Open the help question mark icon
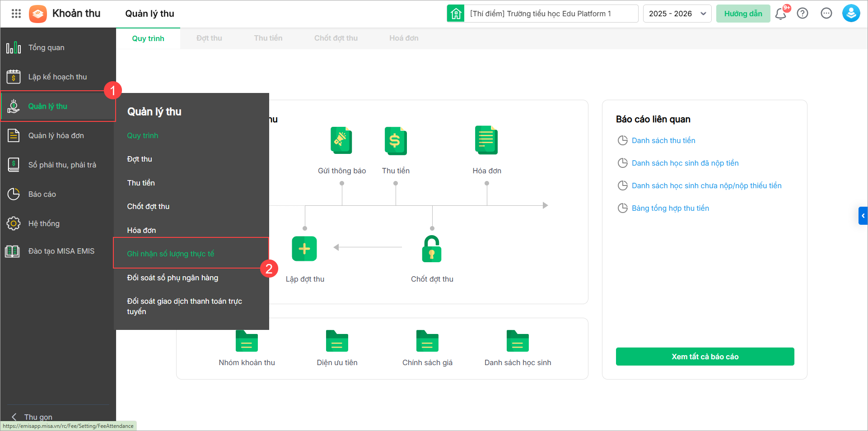Viewport: 868px width, 431px height. [x=803, y=14]
